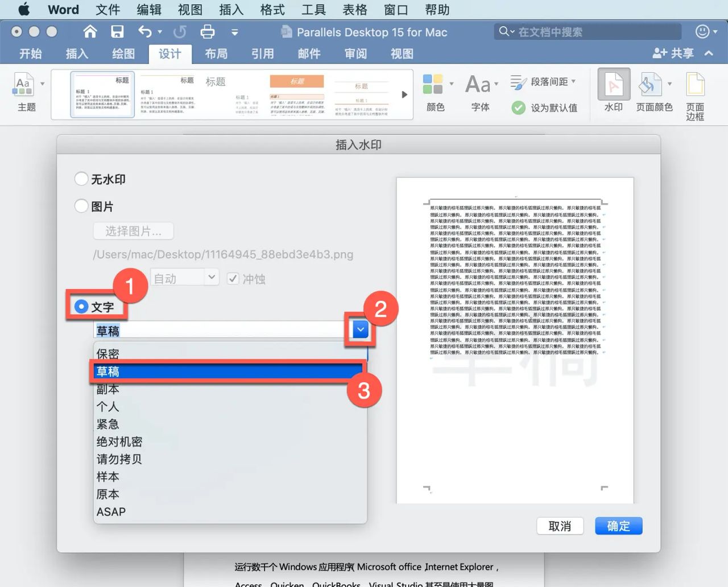Screen dimensions: 728x587
Task: Open the watermark text dropdown arrow
Action: pos(359,329)
